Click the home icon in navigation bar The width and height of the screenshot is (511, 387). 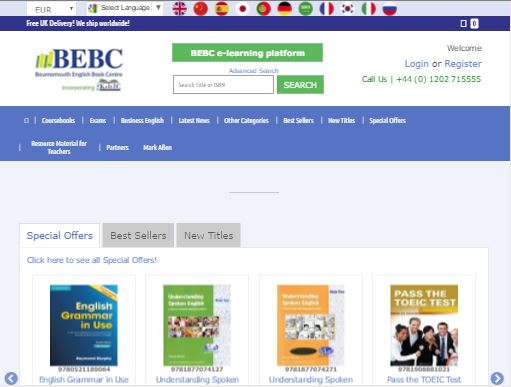click(26, 120)
